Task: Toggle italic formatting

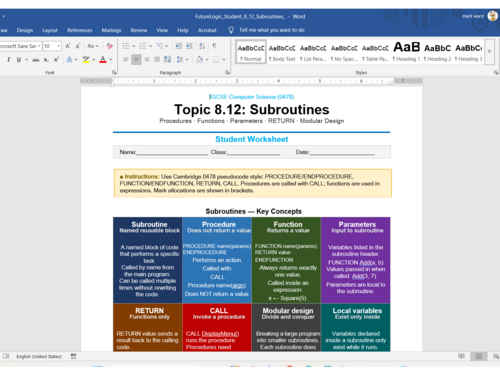Action: pos(8,60)
